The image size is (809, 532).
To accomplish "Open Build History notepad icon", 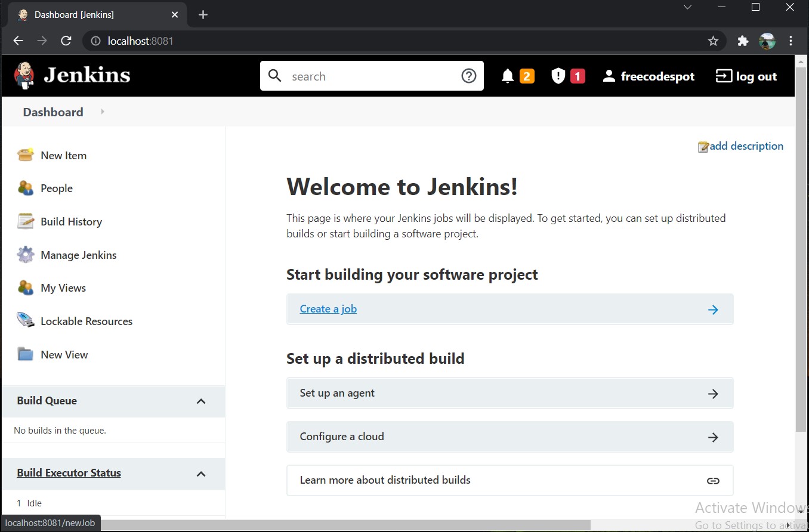I will click(x=26, y=221).
